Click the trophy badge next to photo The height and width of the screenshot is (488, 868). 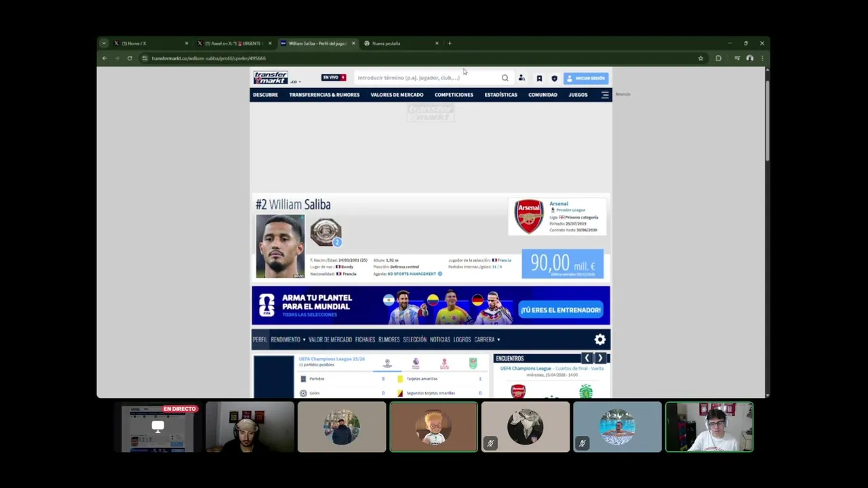point(325,232)
